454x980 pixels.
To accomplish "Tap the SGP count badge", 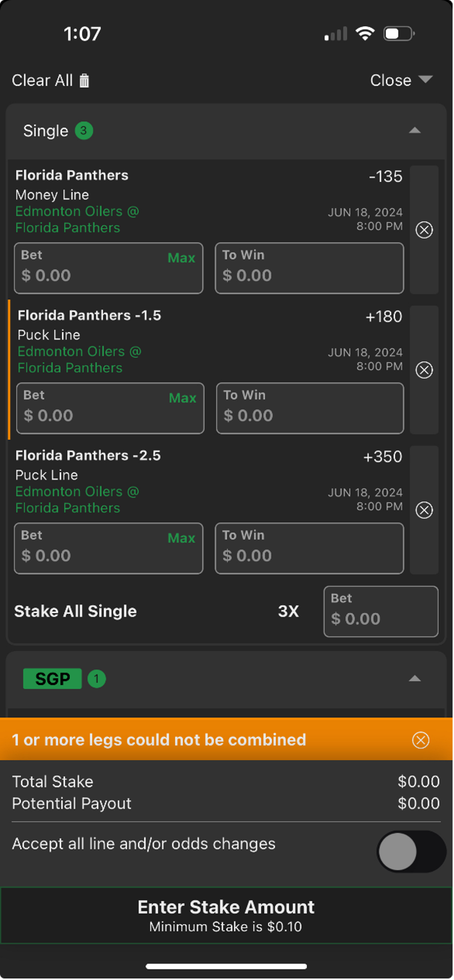I will (96, 679).
